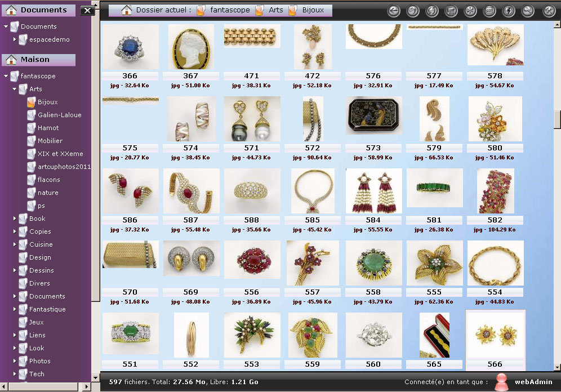Expand the Look folder arrow

coord(15,348)
